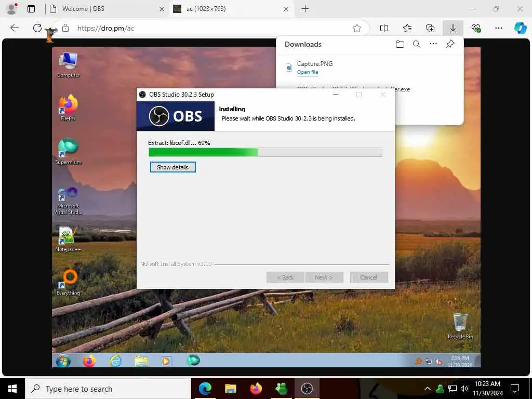Close the Welcome | OBS tab

pos(162,9)
